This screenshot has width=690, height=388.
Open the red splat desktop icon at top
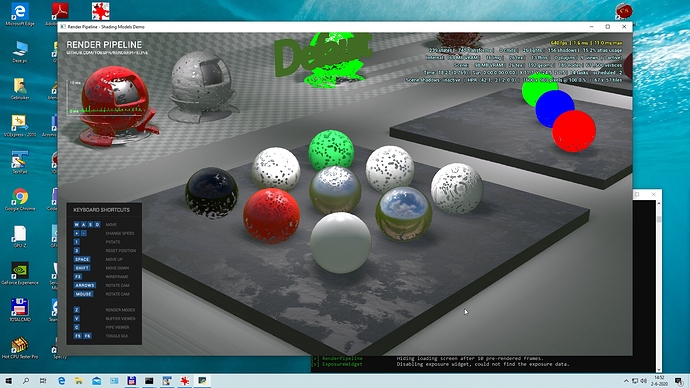(100, 11)
